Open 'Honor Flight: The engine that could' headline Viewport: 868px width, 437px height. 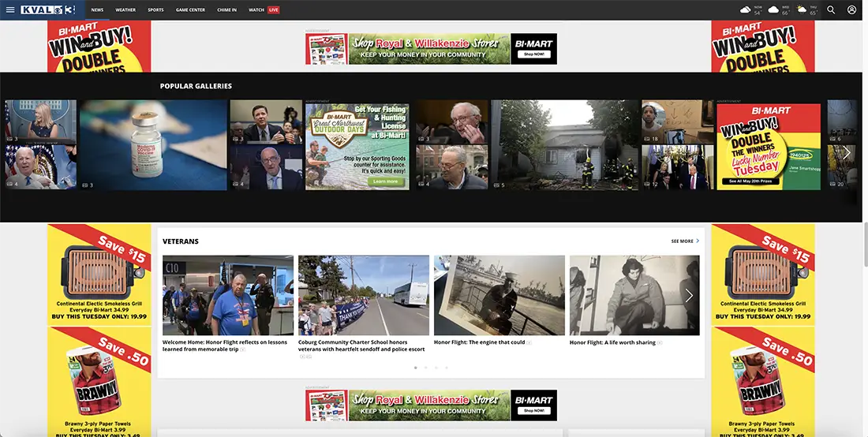[480, 342]
